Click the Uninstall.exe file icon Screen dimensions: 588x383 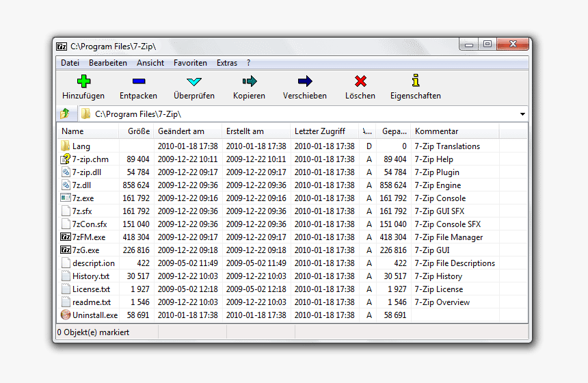66,315
